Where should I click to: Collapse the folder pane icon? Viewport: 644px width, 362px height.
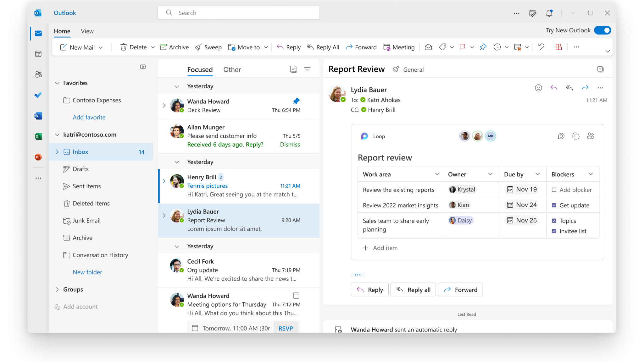click(x=143, y=67)
